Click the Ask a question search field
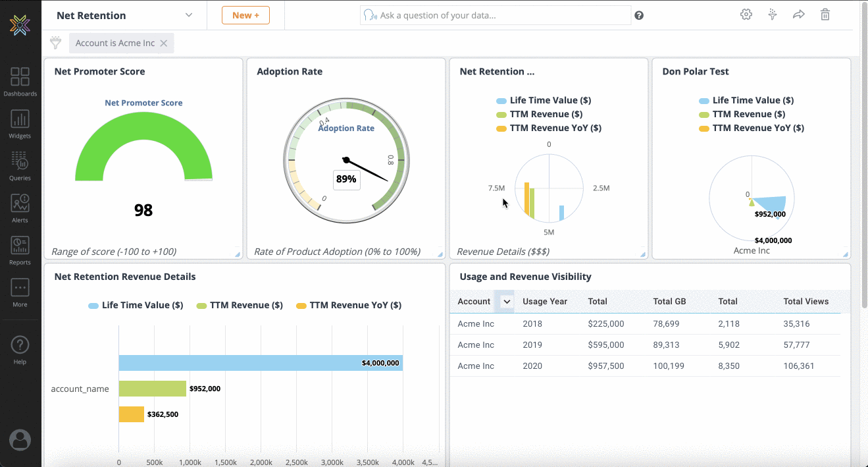The width and height of the screenshot is (868, 467). pos(495,14)
